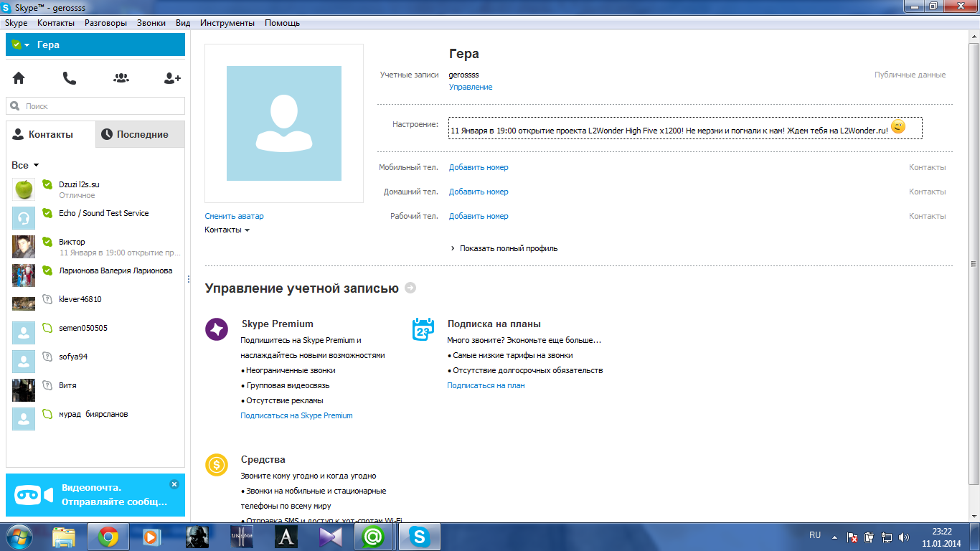Expand Показать полный профиль

coord(504,248)
